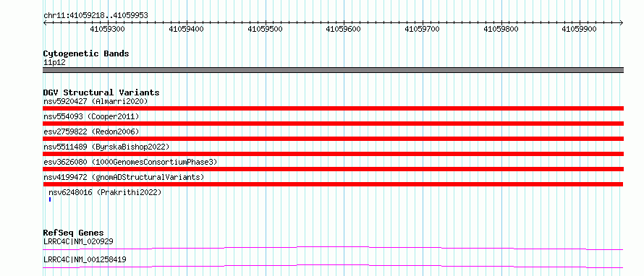
Task: Open variant nsv5920427 (Almarri2020) label
Action: pyautogui.click(x=96, y=101)
